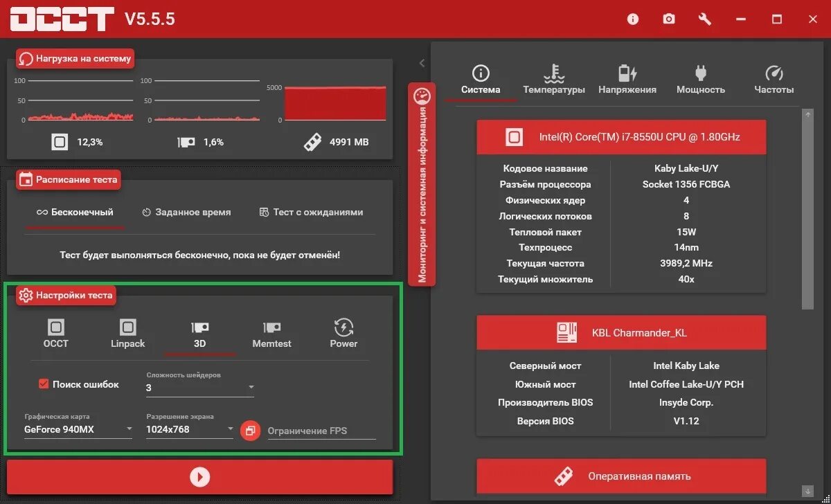
Task: Click the 3989,2 MHz frequency value
Action: pyautogui.click(x=686, y=264)
